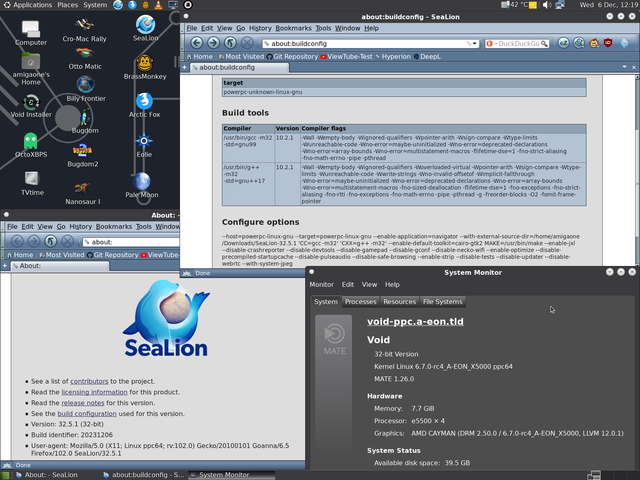Switch to System Monitor in the taskbar
Viewport: 640px width, 480px height.
[231, 475]
